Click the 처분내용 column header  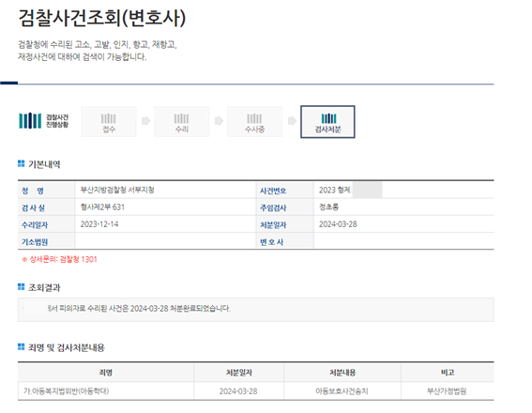(x=342, y=373)
